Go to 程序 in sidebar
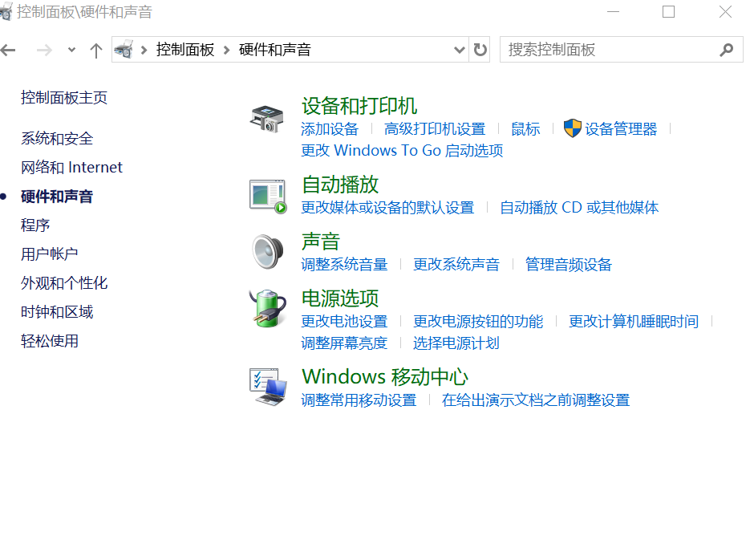The width and height of the screenshot is (750, 560). [35, 225]
